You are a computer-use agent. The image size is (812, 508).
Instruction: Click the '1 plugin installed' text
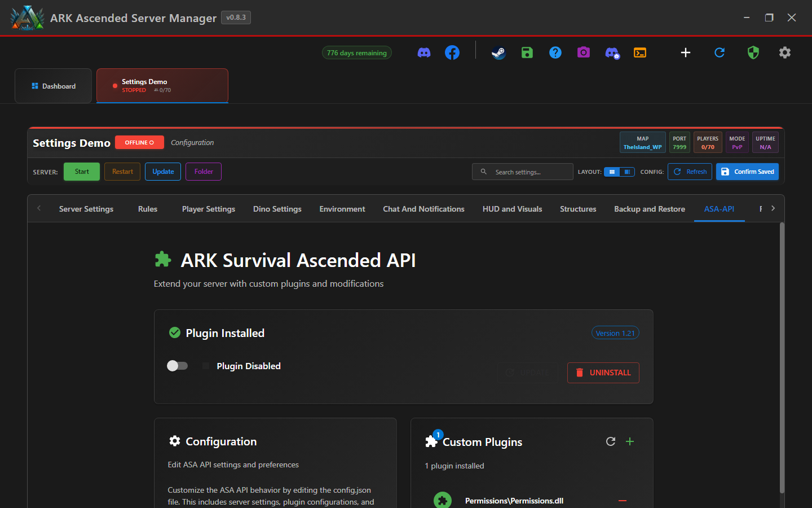click(x=454, y=466)
